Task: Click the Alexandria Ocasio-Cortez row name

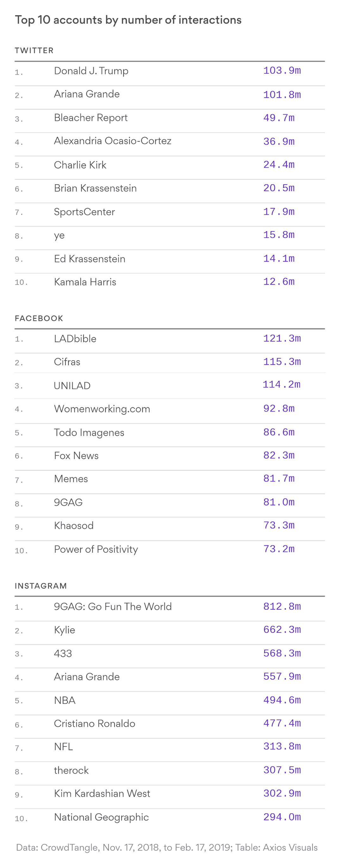Action: [113, 141]
